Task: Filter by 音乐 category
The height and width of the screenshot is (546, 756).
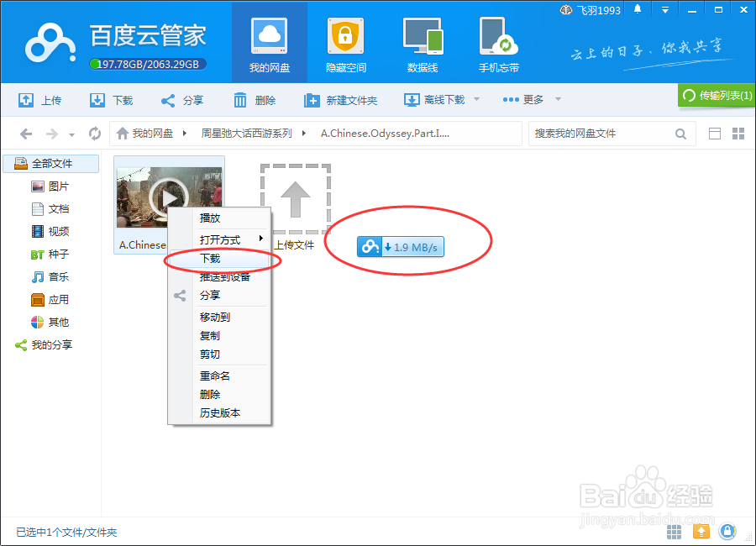Action: coord(50,277)
